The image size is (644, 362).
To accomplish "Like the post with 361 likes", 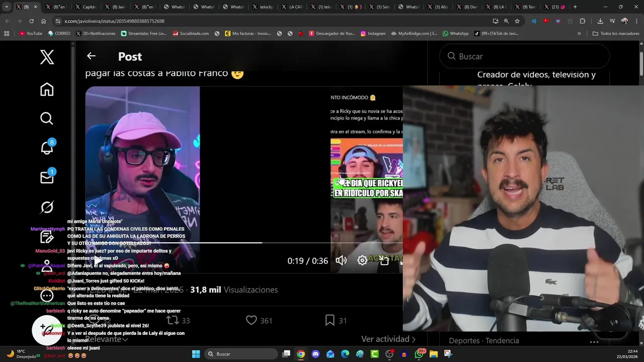I will coord(259,320).
